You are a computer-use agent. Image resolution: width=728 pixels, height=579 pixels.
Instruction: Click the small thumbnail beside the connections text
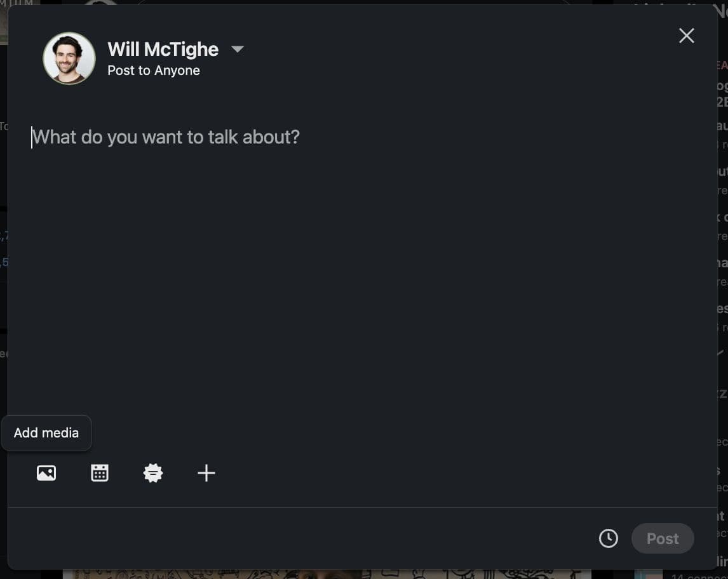pyautogui.click(x=649, y=574)
